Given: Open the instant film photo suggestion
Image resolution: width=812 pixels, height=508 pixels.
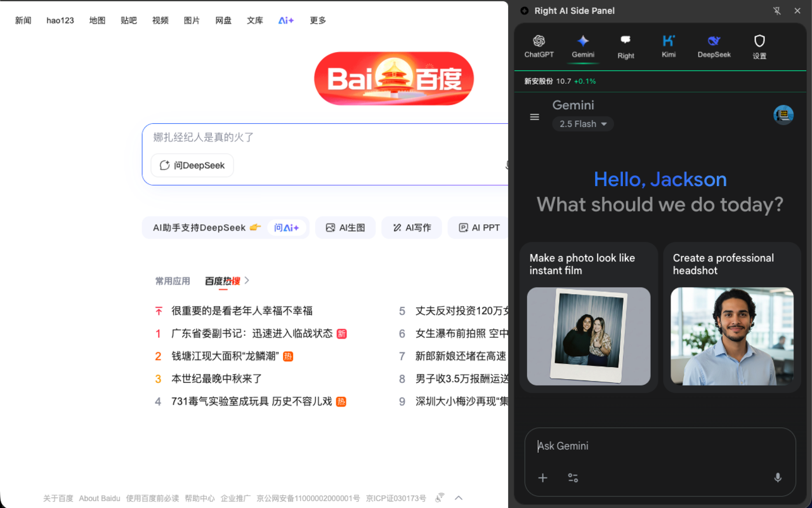Looking at the screenshot, I should (589, 317).
